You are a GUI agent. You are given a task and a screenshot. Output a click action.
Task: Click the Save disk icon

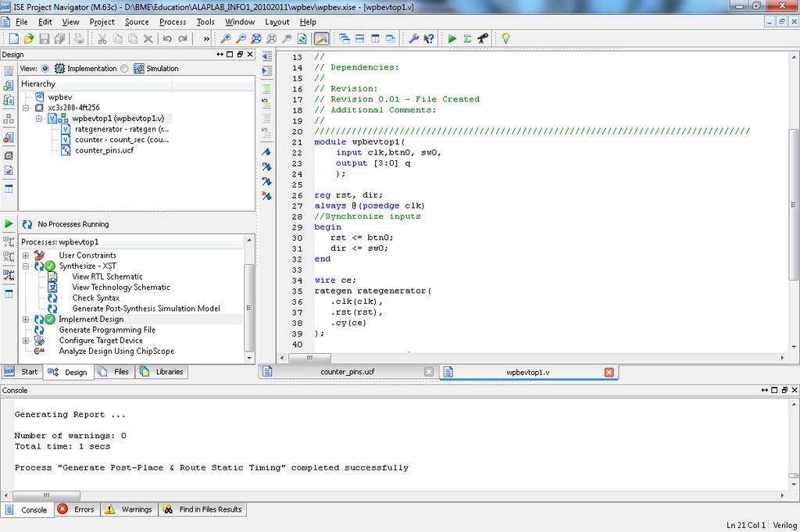pos(45,39)
